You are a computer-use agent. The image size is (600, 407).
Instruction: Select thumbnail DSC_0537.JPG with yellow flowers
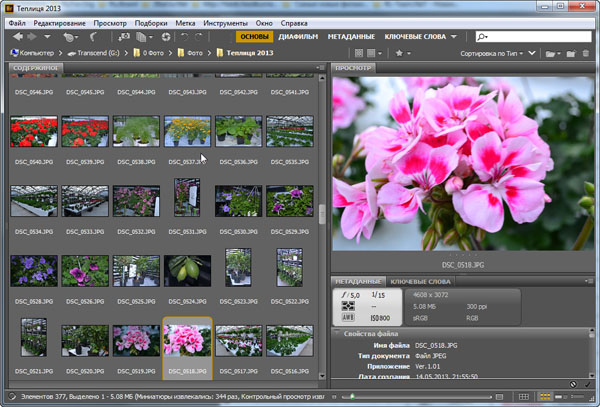tap(188, 131)
